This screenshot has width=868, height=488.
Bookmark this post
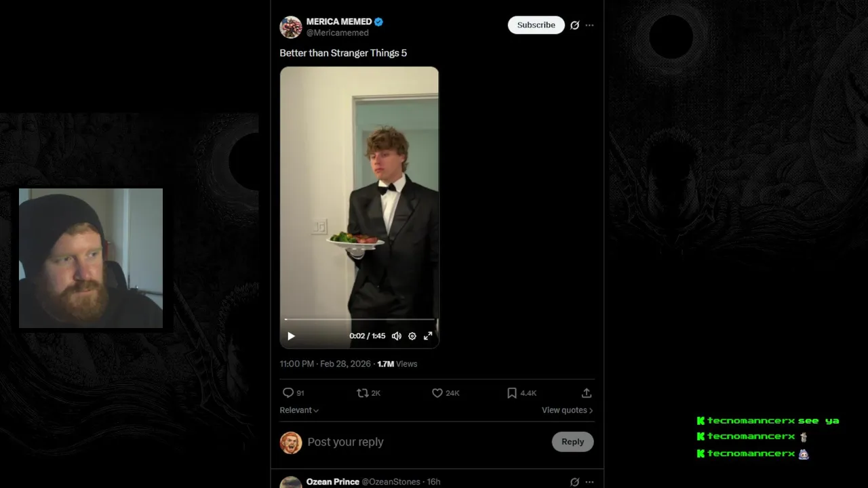point(512,393)
